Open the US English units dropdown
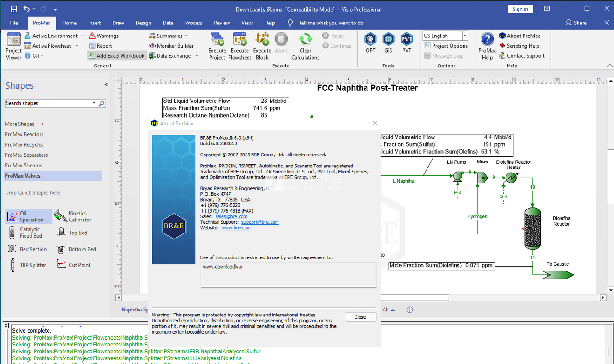The image size is (614, 364). tap(464, 36)
